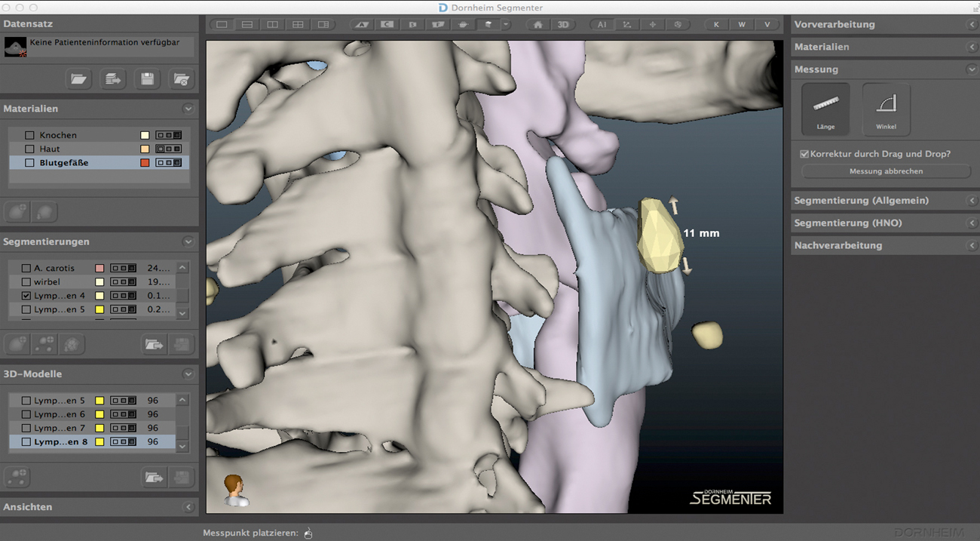Click the open folder icon under Datensatz
980x541 pixels.
pos(78,78)
